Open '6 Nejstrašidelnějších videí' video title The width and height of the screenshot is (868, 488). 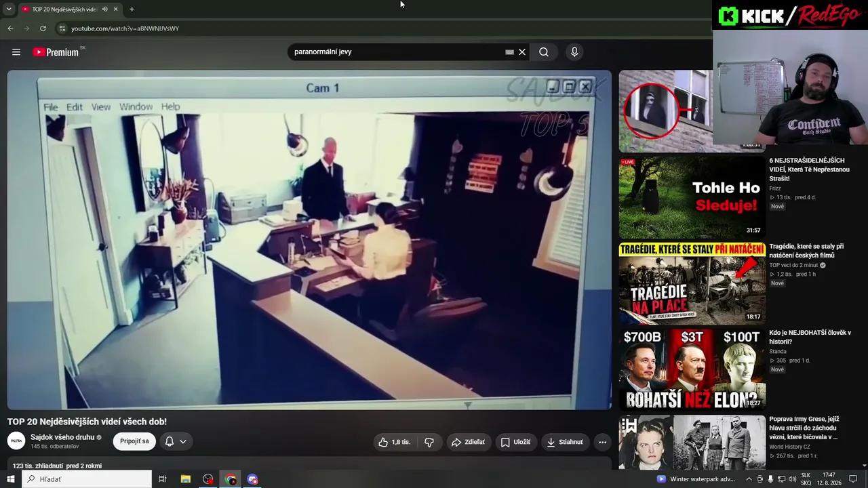(809, 169)
